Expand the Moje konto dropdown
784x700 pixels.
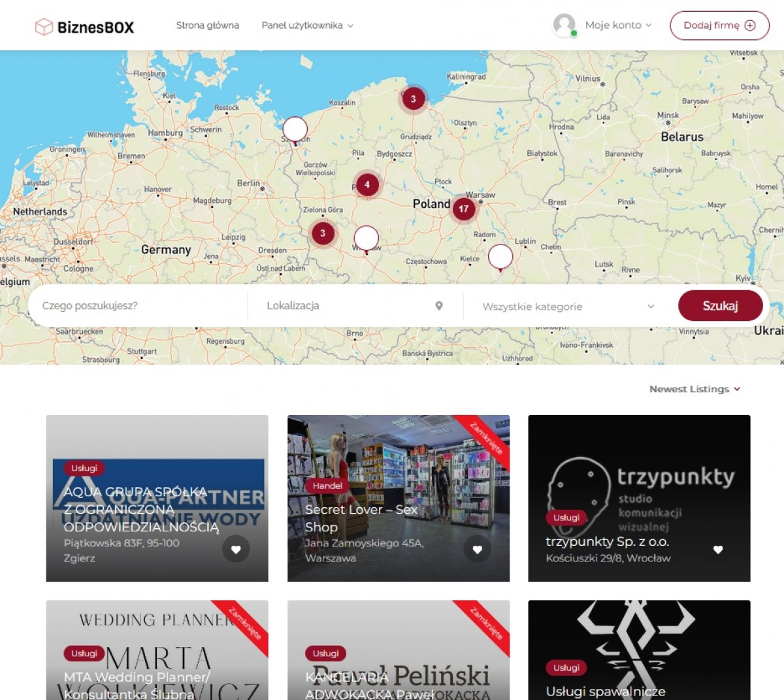618,25
